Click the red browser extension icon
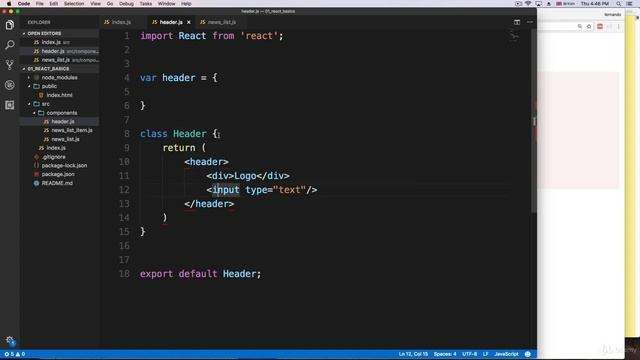Image resolution: width=640 pixels, height=360 pixels. coord(600,27)
